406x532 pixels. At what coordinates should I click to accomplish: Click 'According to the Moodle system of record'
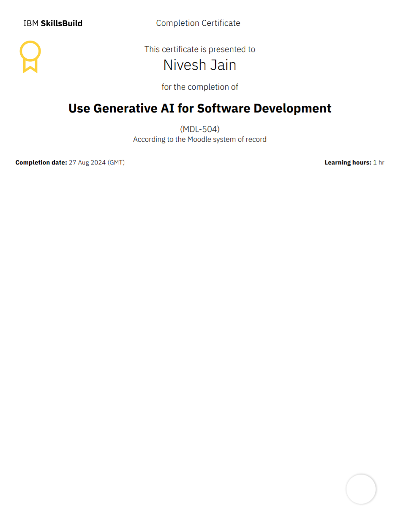(199, 140)
